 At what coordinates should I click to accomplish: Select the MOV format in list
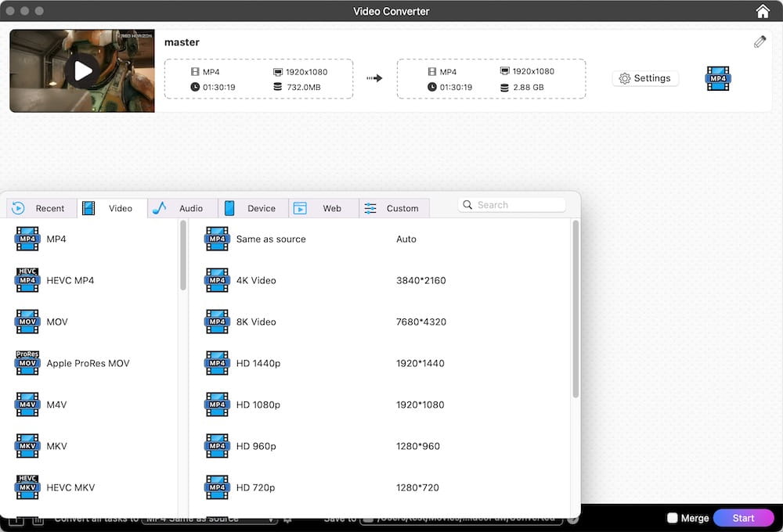point(56,322)
